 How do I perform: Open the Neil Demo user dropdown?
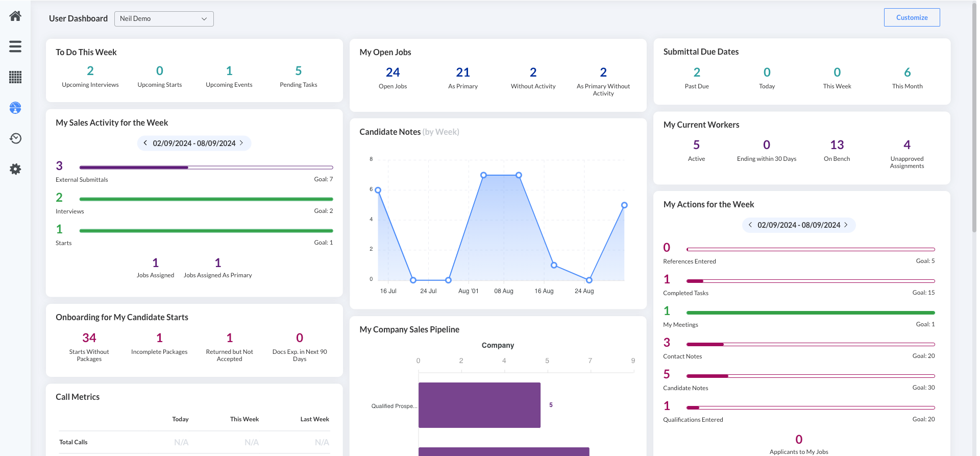[x=164, y=19]
